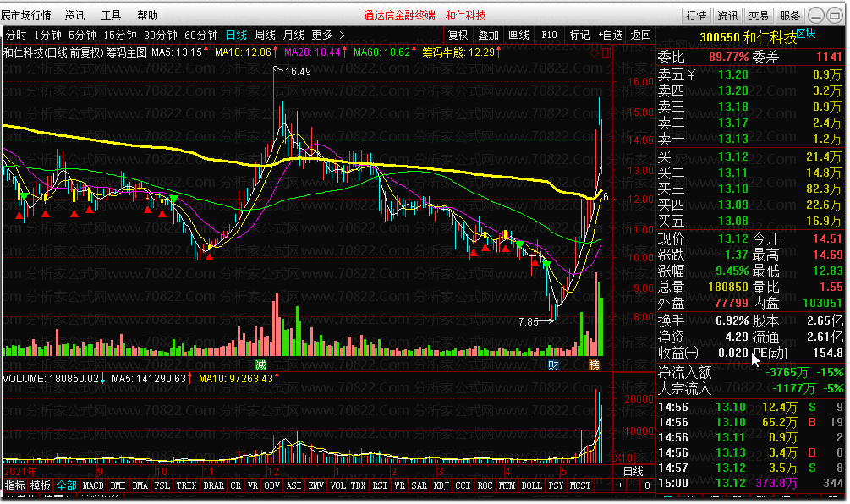
Task: Add the stock with +自选
Action: (x=611, y=36)
